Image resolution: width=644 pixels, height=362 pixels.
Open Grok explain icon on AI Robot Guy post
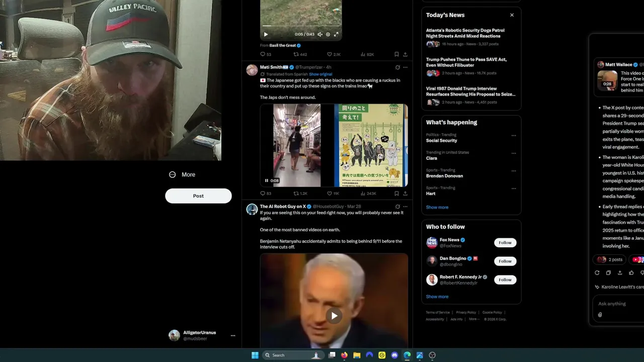397,207
